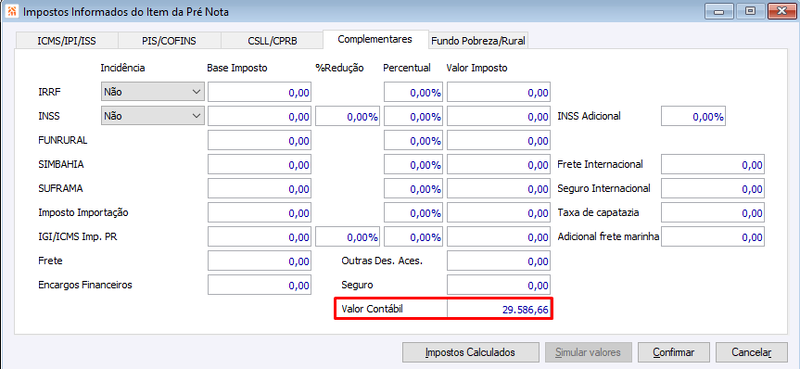Viewport: 800px width, 369px height.
Task: Open the INSS Incidência dropdown
Action: (153, 116)
